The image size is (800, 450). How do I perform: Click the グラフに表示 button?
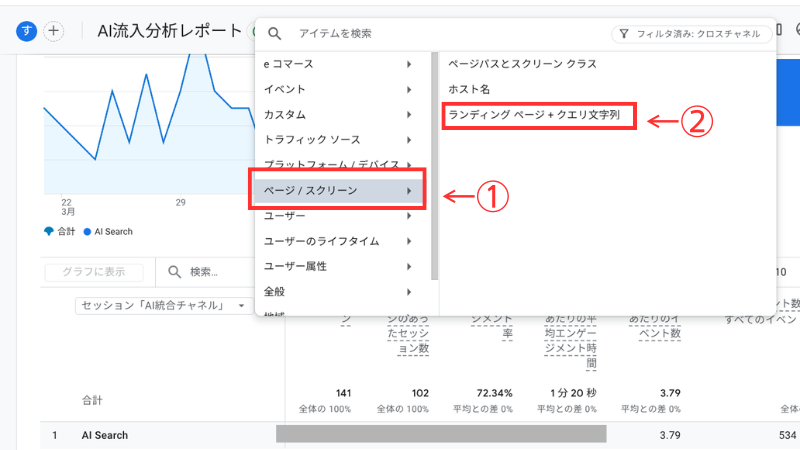point(94,272)
